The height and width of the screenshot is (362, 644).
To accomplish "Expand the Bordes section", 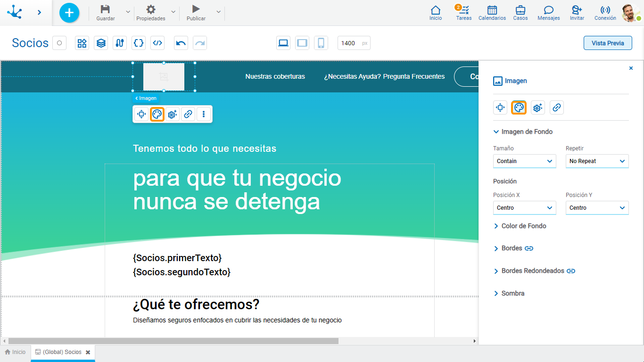I will pyautogui.click(x=508, y=248).
